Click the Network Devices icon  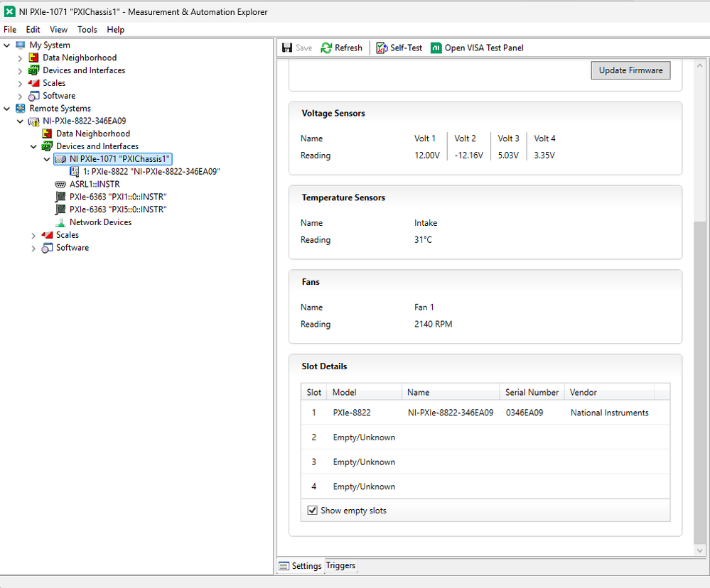point(60,222)
